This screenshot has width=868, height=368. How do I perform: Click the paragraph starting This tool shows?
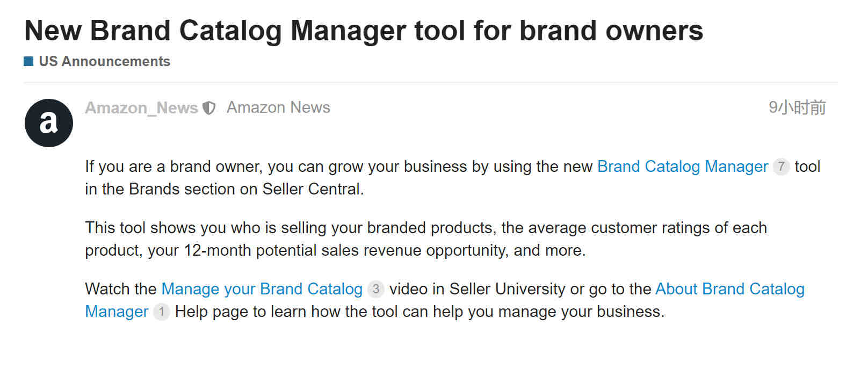click(426, 239)
